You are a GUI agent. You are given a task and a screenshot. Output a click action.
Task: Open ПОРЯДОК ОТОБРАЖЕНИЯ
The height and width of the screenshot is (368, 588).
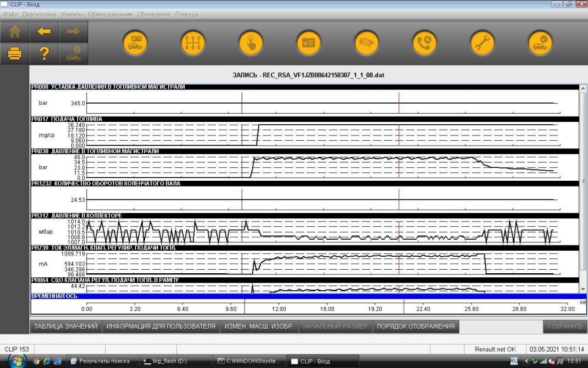click(x=416, y=326)
